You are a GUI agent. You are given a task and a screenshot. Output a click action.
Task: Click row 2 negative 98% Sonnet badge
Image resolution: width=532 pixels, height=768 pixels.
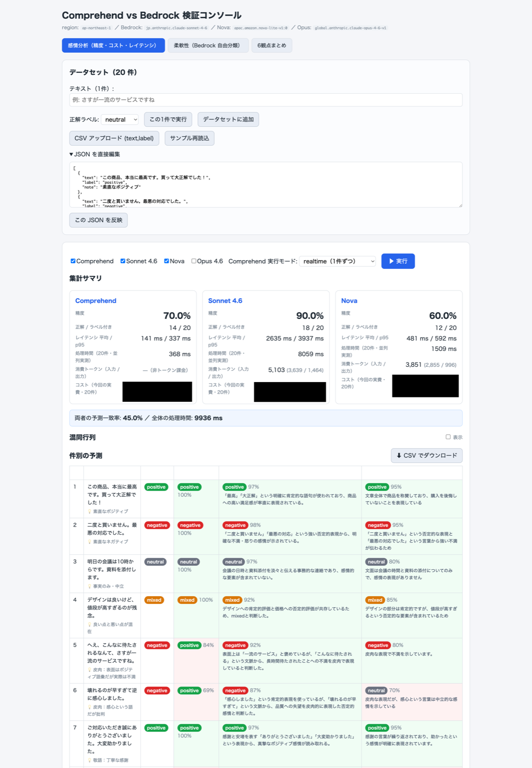(236, 525)
